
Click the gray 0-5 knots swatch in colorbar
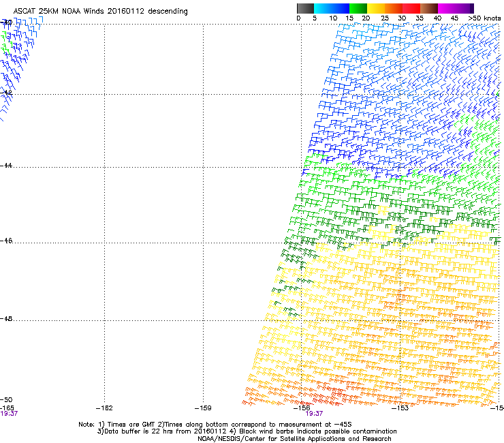(305, 8)
